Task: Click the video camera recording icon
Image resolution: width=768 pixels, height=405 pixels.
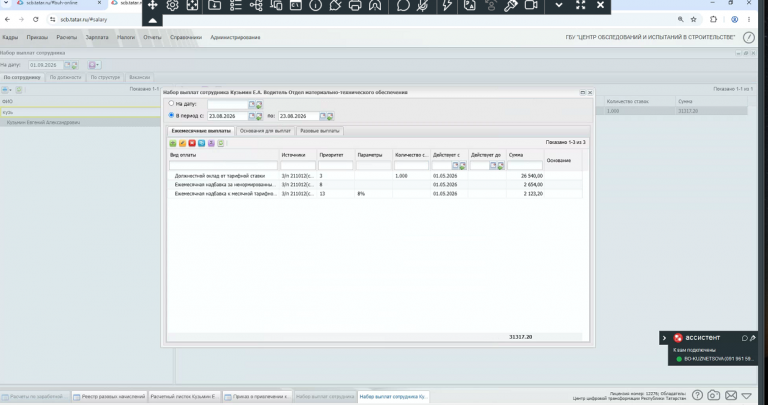Action: click(531, 6)
